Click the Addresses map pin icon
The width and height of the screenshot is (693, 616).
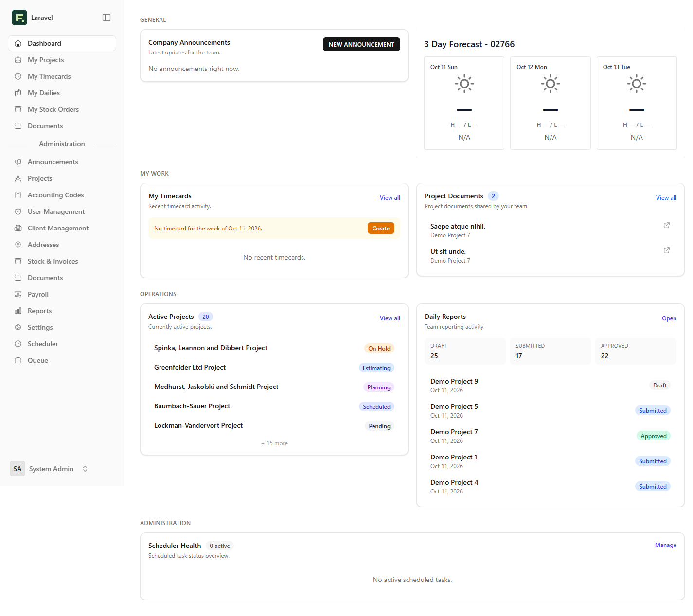coord(18,245)
